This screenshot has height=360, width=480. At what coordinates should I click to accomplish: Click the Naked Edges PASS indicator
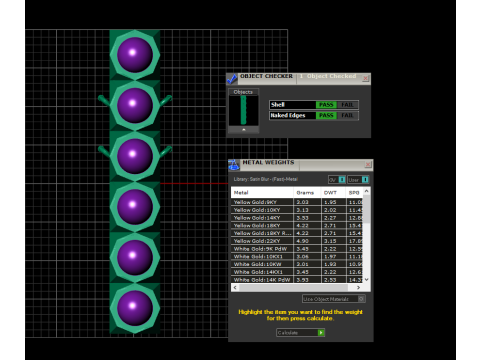point(326,115)
